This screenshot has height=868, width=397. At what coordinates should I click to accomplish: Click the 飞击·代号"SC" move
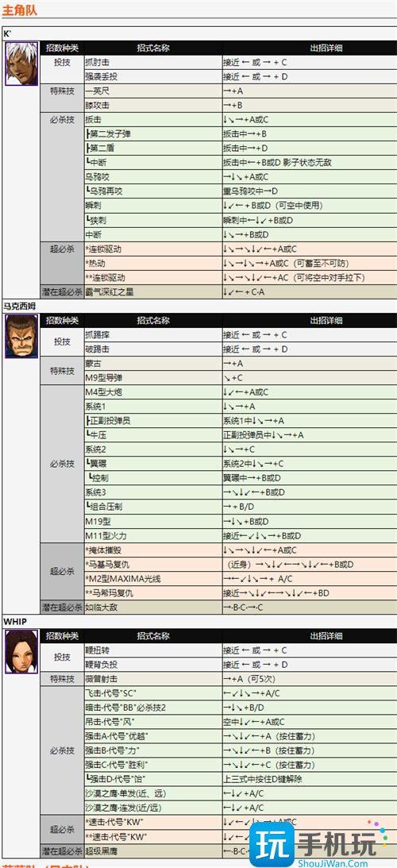110,693
